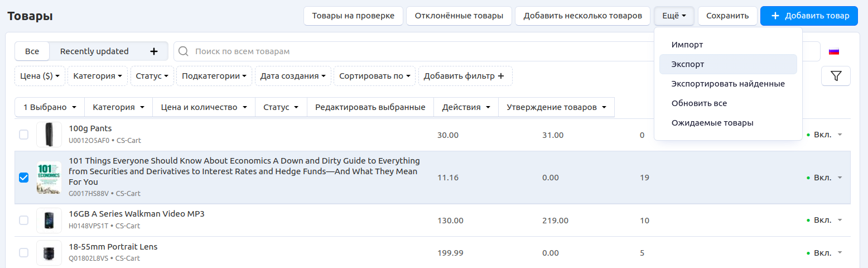Open the Сортировать по dropdown
The width and height of the screenshot is (868, 268).
374,76
